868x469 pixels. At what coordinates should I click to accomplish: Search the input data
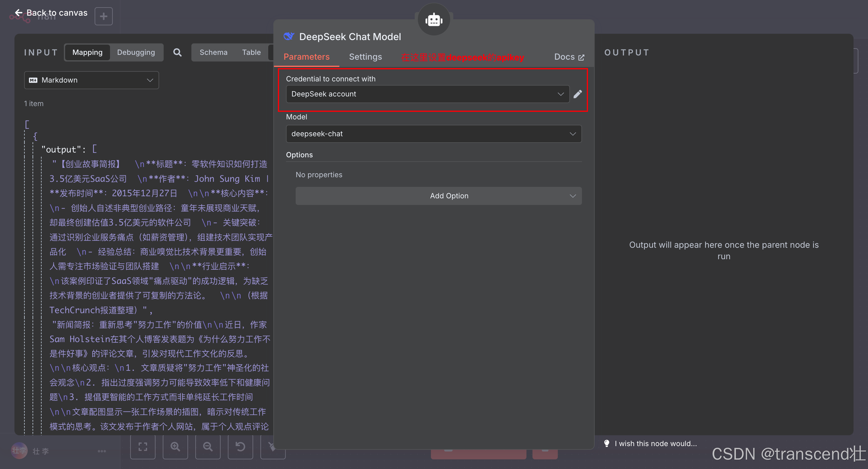pyautogui.click(x=177, y=52)
